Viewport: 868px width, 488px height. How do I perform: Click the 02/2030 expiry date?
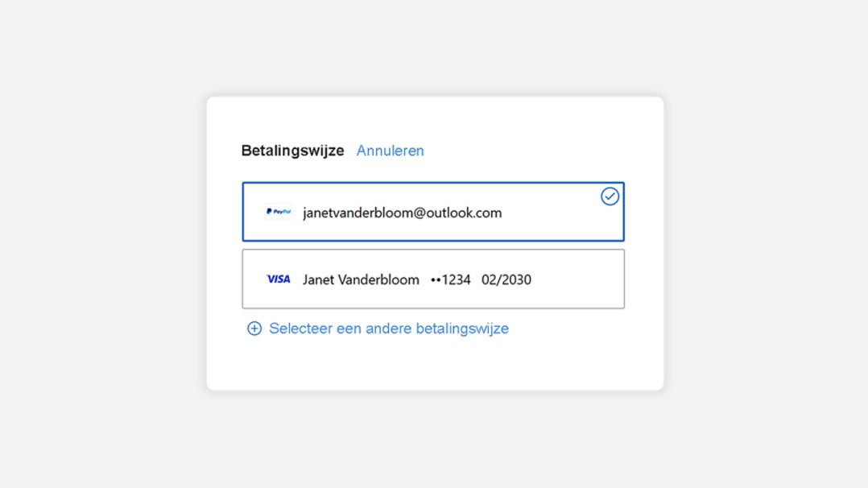[506, 280]
